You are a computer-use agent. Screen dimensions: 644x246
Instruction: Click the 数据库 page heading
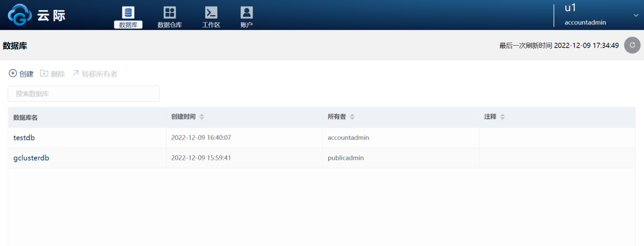point(15,46)
